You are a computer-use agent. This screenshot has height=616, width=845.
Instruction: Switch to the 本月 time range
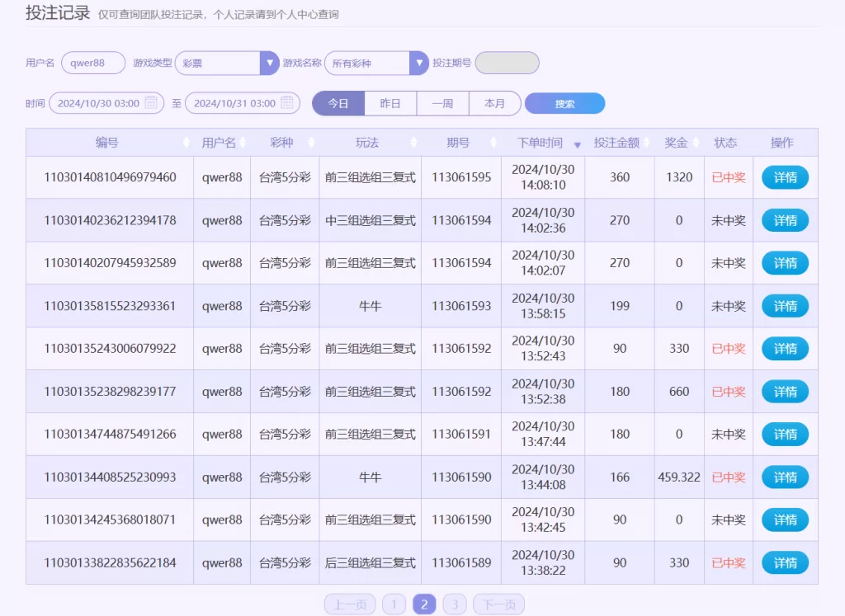pos(495,103)
